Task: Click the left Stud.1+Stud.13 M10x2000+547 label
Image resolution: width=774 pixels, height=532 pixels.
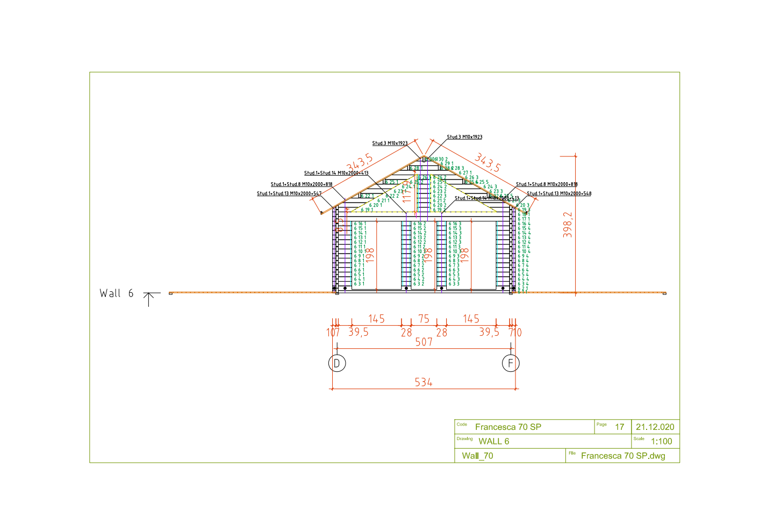Action: coord(289,193)
